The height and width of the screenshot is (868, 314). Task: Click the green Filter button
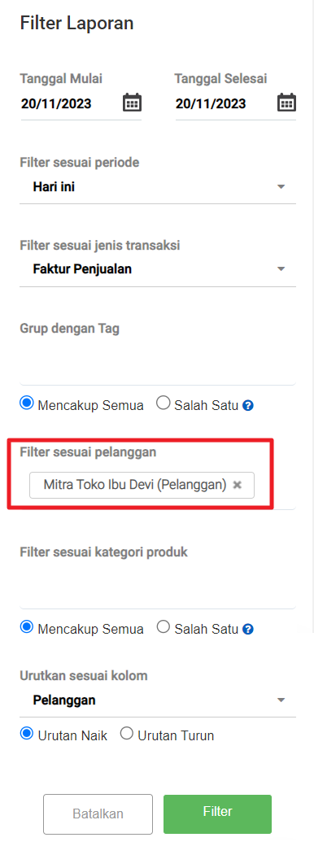pos(218,814)
